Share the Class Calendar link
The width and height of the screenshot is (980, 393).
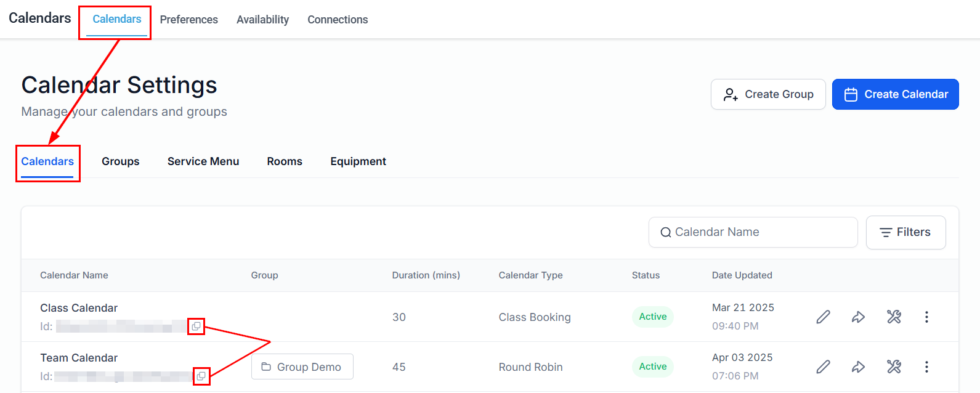click(858, 317)
